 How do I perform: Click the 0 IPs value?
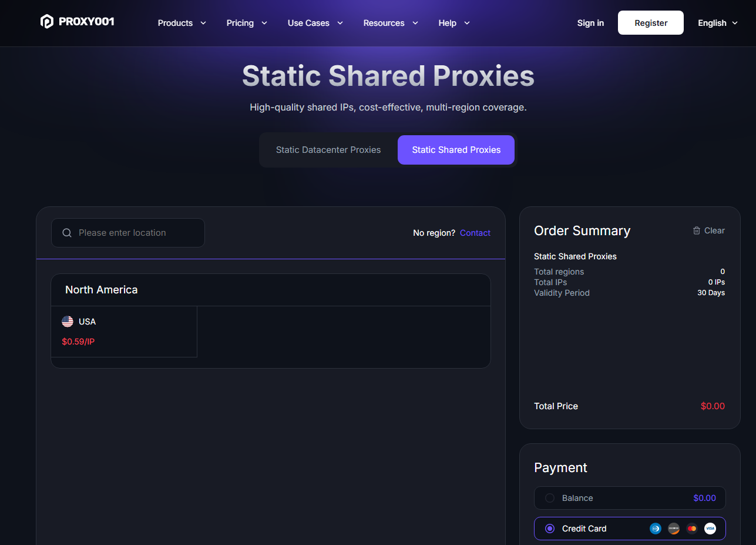pos(716,282)
